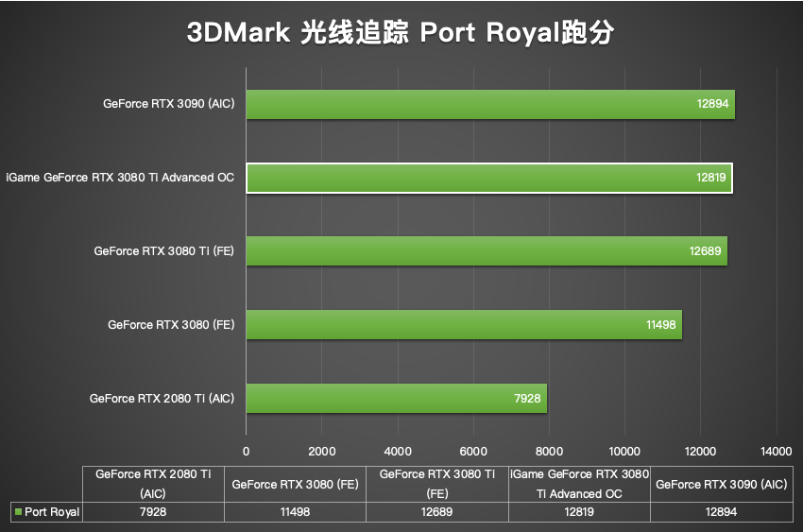The height and width of the screenshot is (532, 803).
Task: Click the 12819 bar data label
Action: tap(710, 178)
